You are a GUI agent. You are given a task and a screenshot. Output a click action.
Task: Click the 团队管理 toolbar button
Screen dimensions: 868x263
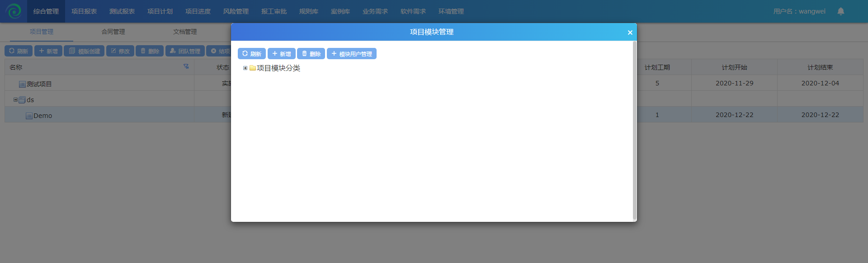pyautogui.click(x=185, y=51)
